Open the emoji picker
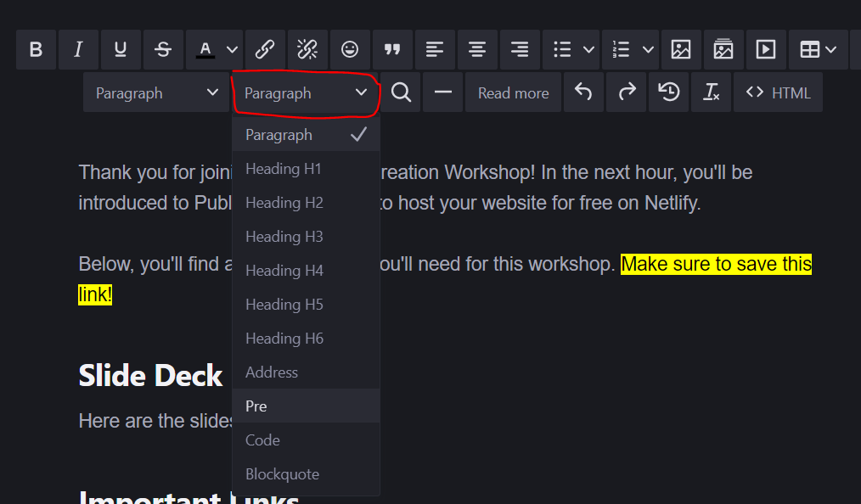Screen dimensions: 861x504 (x=350, y=50)
